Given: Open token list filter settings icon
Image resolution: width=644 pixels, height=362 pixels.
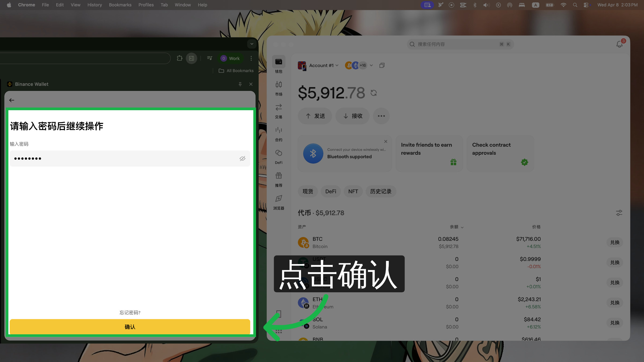Looking at the screenshot, I should click(619, 213).
